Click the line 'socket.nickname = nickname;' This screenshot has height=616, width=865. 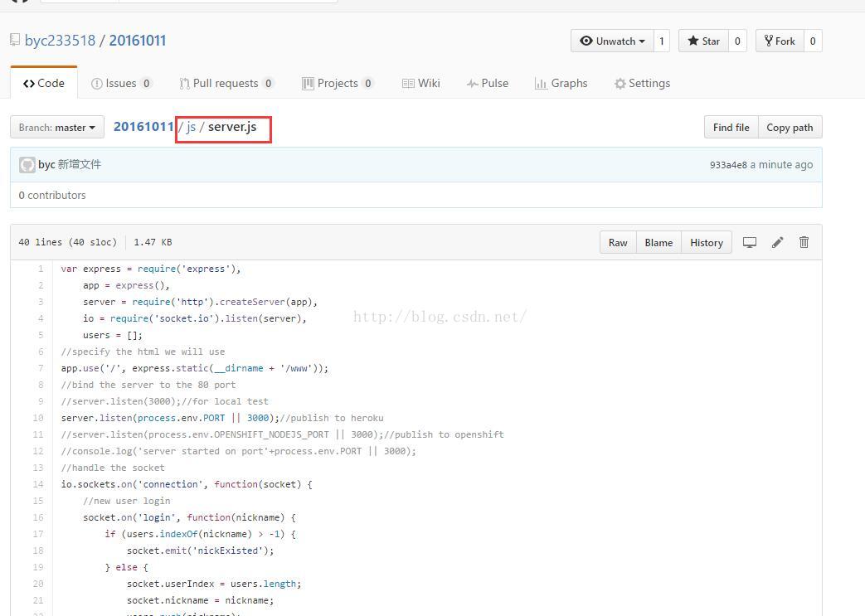pyautogui.click(x=200, y=600)
